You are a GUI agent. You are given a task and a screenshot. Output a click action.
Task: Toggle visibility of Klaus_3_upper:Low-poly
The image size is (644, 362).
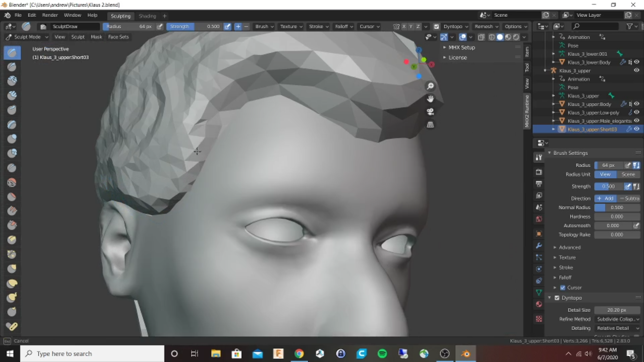pos(637,112)
